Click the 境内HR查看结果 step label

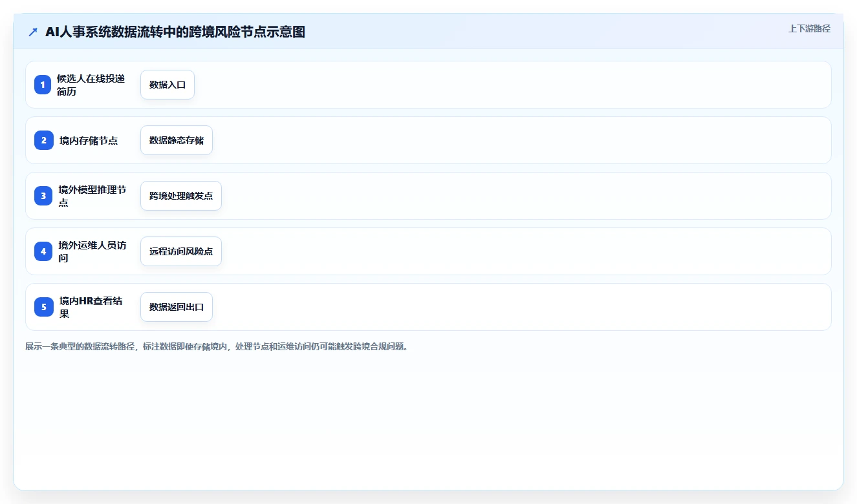click(x=91, y=307)
